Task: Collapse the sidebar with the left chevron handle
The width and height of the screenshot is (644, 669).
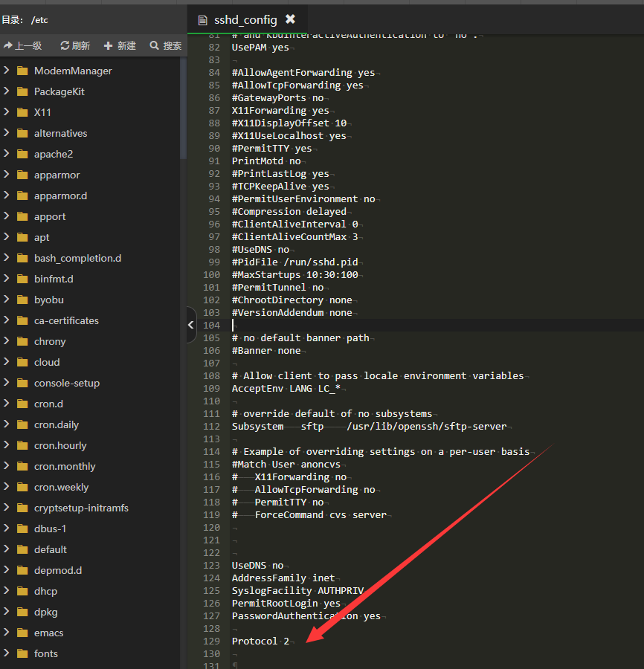Action: coord(191,325)
